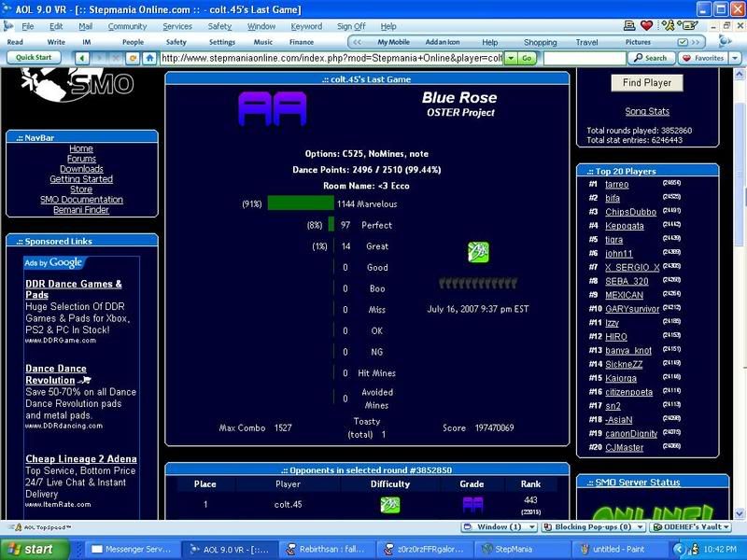Click the AOL icon at right of toolbar

pyautogui.click(x=725, y=41)
